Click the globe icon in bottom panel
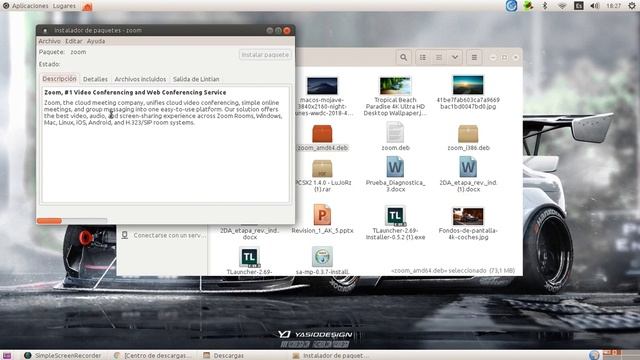 point(594,355)
